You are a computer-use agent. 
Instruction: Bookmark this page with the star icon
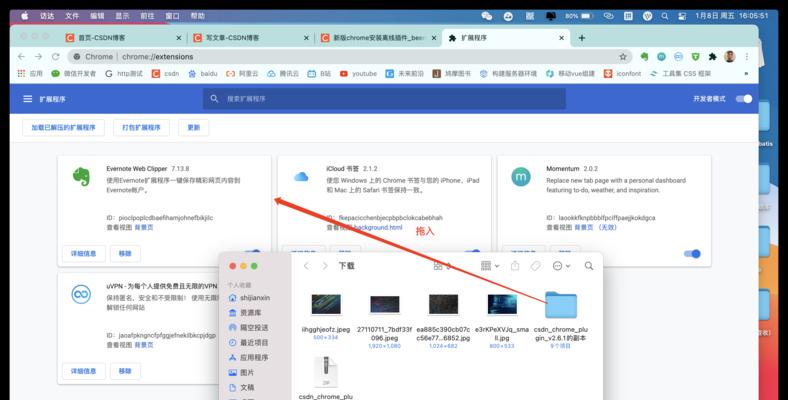(623, 57)
